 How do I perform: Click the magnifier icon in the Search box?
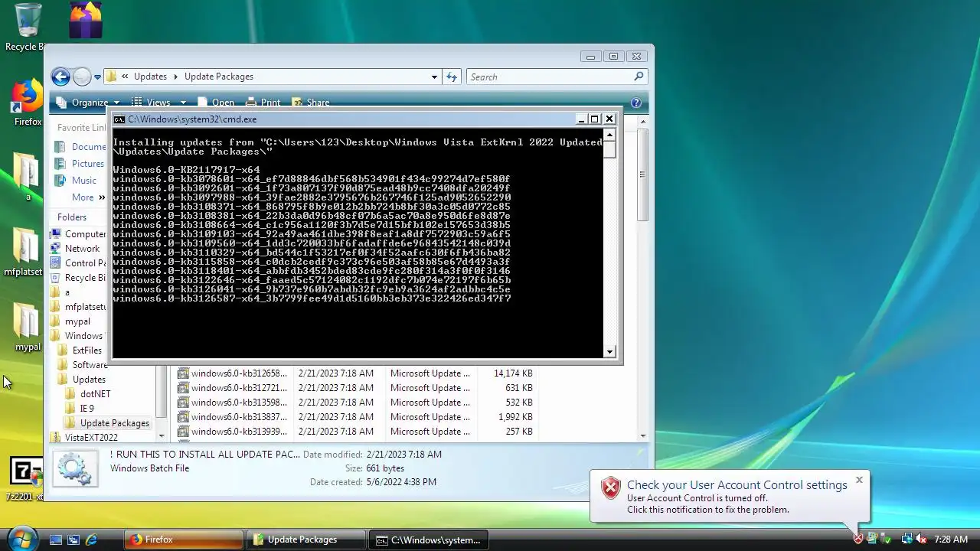click(639, 77)
